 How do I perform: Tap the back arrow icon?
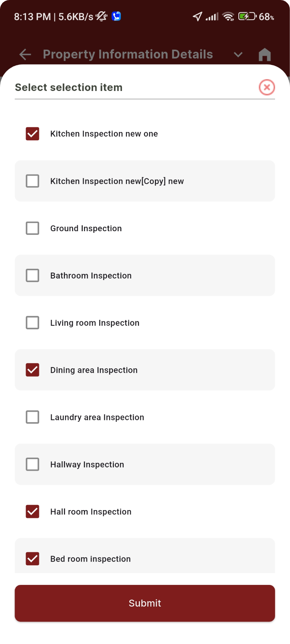click(x=25, y=54)
